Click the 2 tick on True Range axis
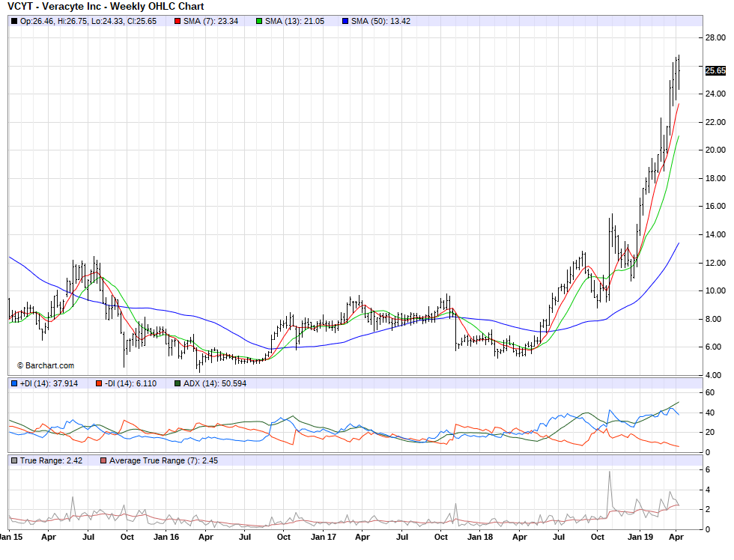 coord(708,510)
